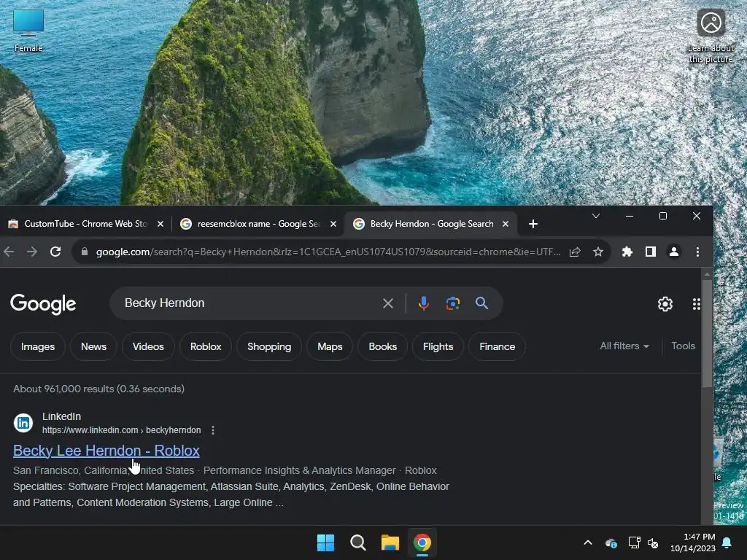Open Learn about this picture icon
Image resolution: width=747 pixels, height=560 pixels.
tap(711, 36)
